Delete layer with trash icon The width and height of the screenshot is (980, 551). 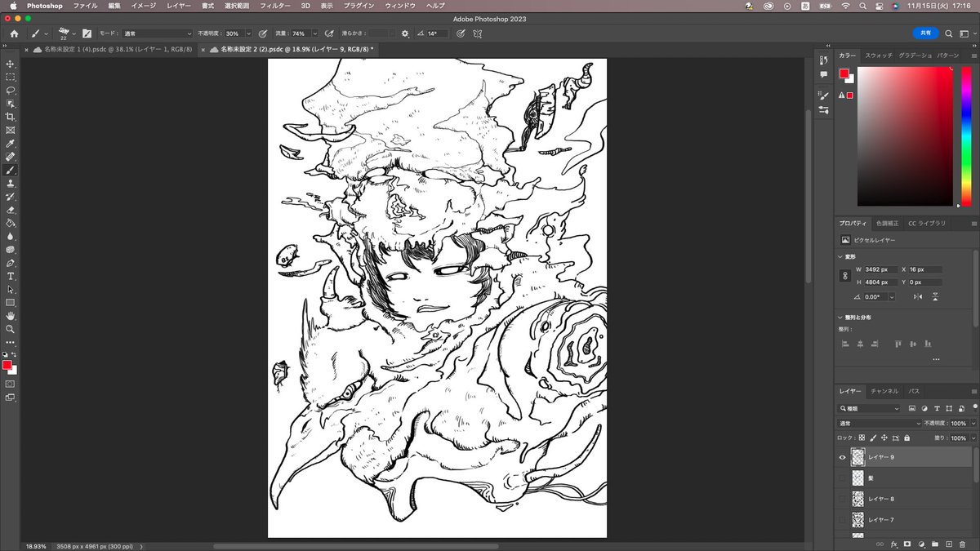tap(962, 543)
